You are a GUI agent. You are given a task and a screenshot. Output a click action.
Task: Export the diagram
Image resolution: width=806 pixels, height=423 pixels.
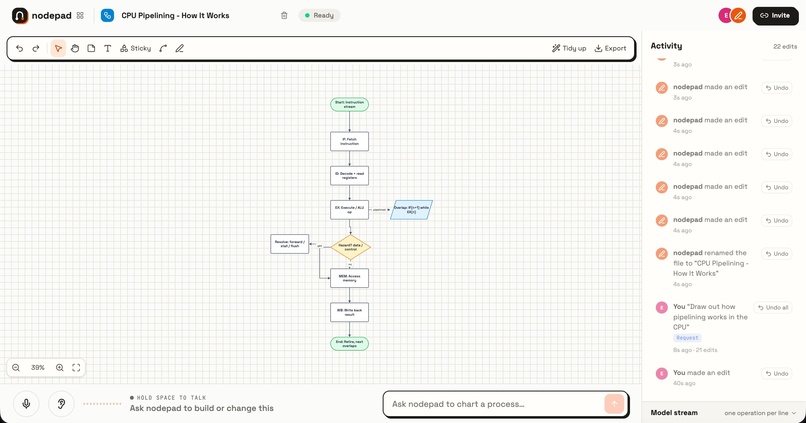point(611,48)
